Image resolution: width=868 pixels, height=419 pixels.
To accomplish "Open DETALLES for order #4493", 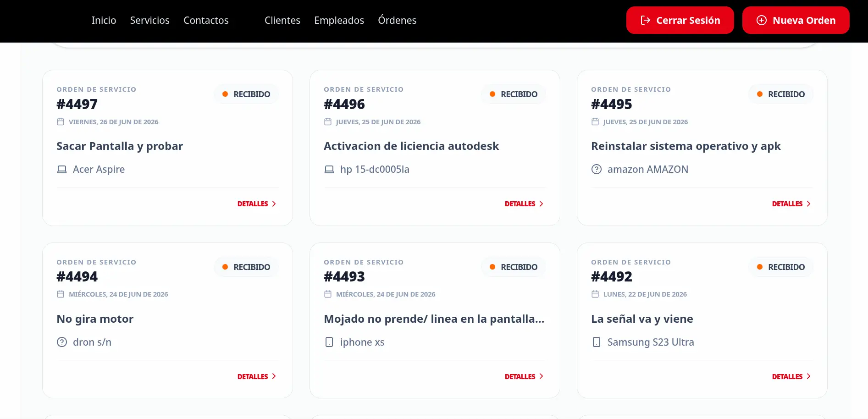I will coord(524,376).
